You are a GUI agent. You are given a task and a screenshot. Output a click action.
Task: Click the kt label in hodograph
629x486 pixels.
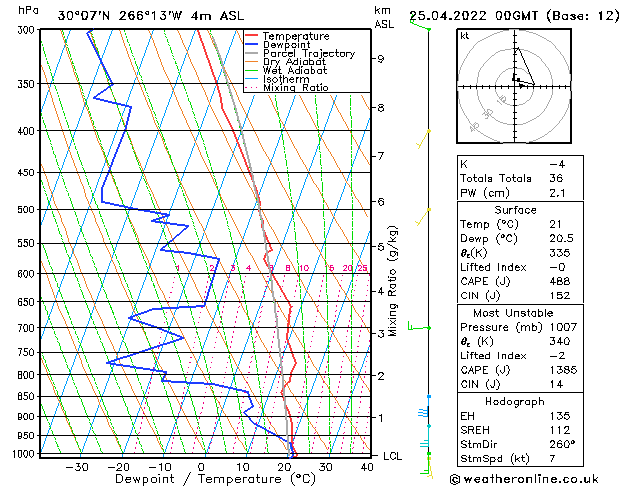pyautogui.click(x=465, y=36)
